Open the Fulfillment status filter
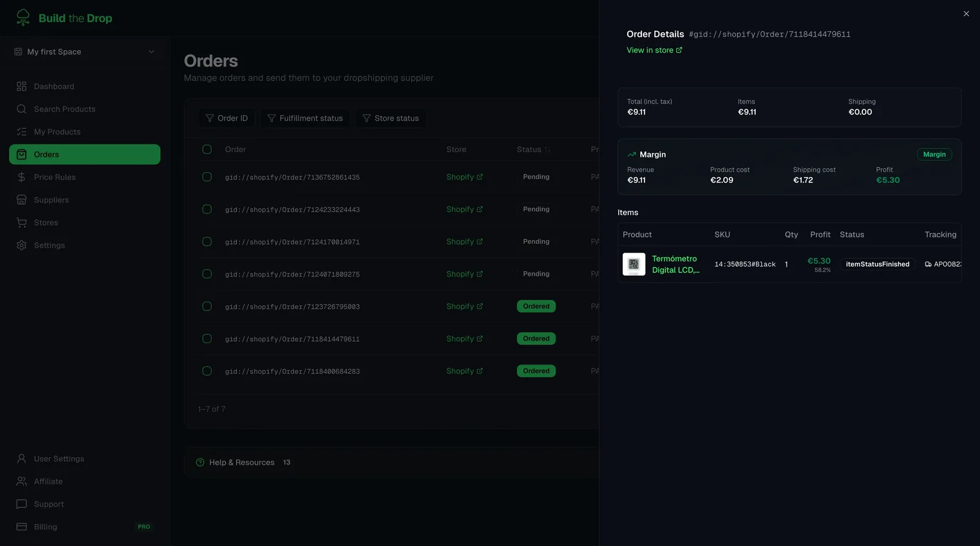This screenshot has height=546, width=980. (305, 118)
